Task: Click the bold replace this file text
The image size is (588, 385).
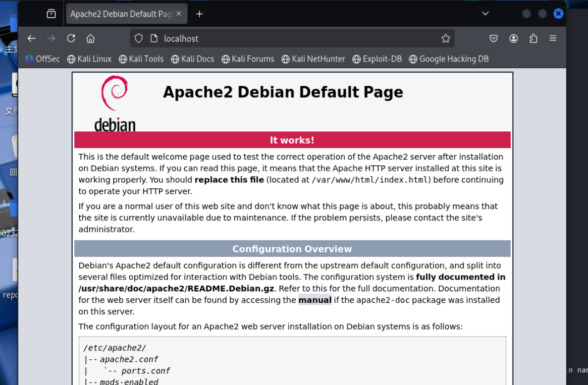Action: 229,180
